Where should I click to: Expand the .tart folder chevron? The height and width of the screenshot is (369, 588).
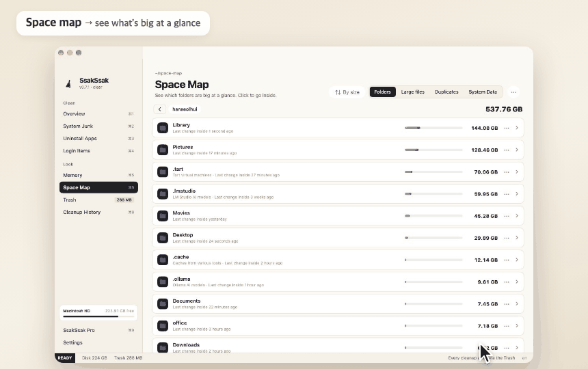517,172
